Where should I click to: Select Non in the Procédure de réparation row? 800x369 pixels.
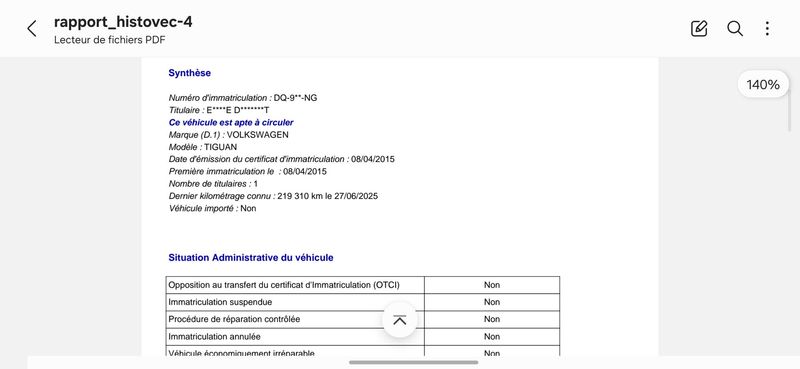[x=492, y=319]
